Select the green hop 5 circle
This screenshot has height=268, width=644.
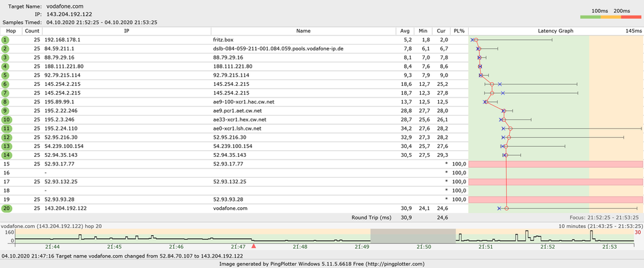tap(5, 76)
